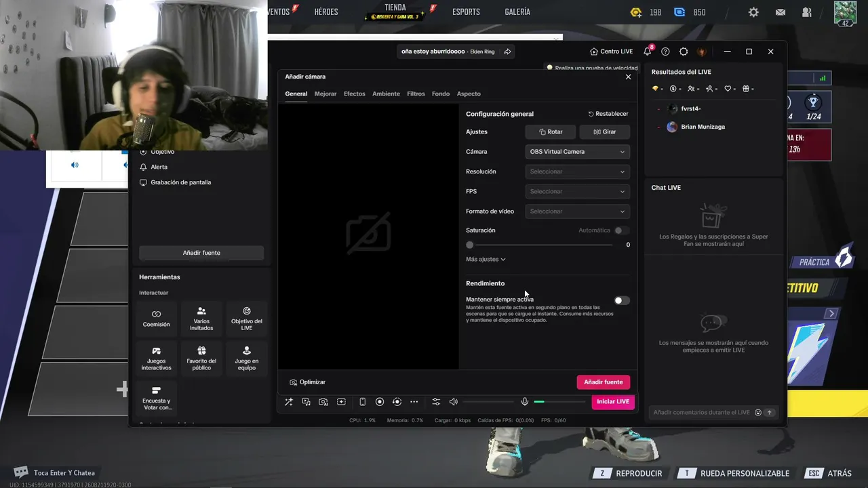Open the GALERÍA game menu
Image resolution: width=868 pixels, height=488 pixels.
pyautogui.click(x=517, y=12)
